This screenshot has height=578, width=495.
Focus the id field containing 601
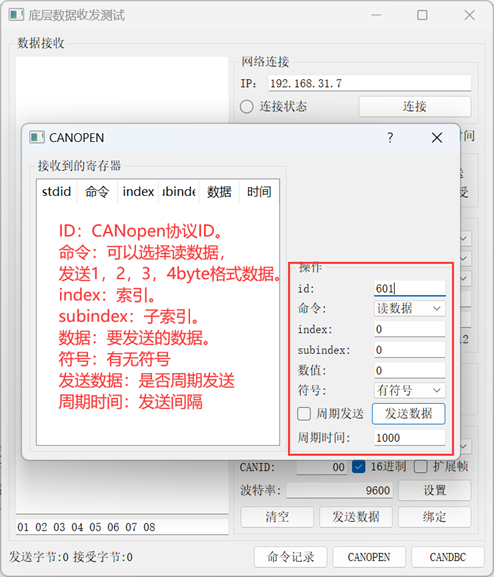(410, 288)
